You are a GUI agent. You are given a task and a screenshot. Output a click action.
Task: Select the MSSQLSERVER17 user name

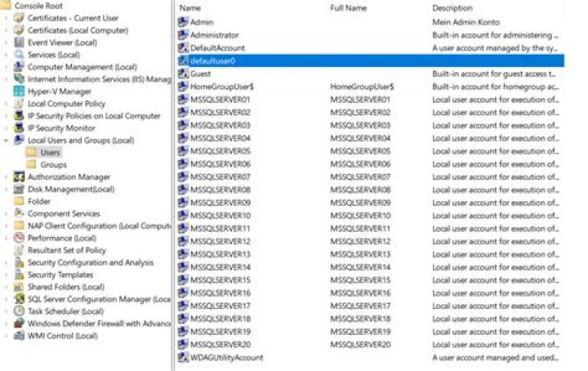point(220,306)
